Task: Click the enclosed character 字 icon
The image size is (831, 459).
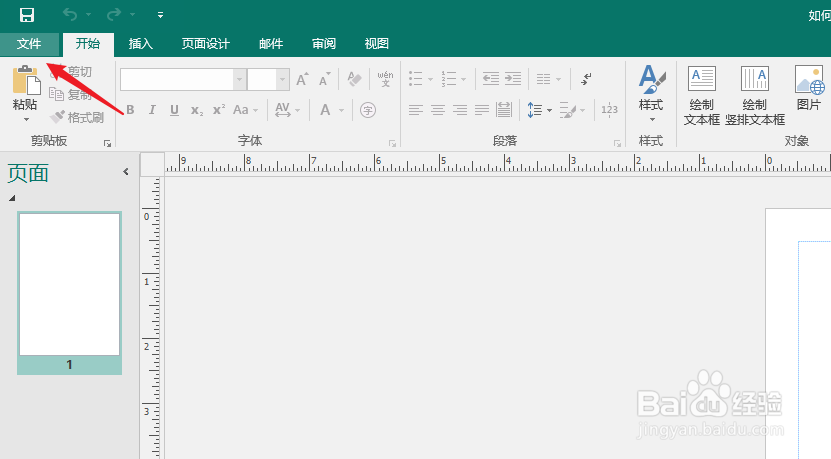Action: [x=368, y=110]
